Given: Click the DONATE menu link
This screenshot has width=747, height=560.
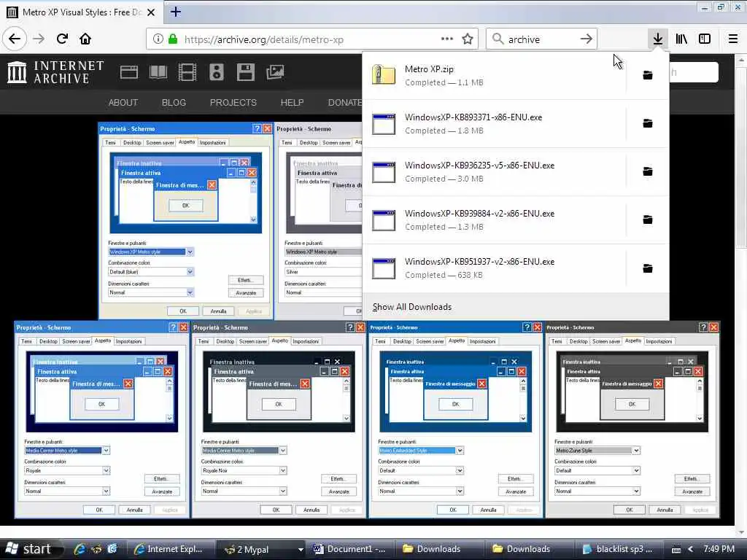Looking at the screenshot, I should (344, 102).
